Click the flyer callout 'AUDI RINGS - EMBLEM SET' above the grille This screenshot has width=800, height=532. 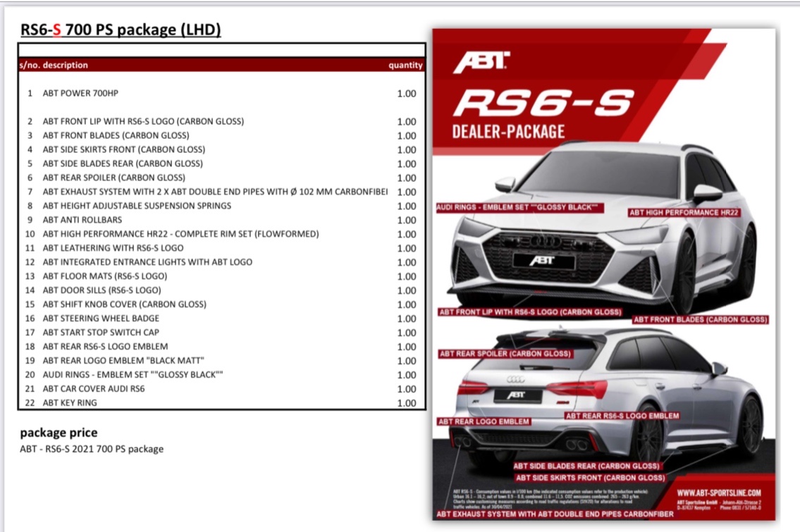point(520,208)
